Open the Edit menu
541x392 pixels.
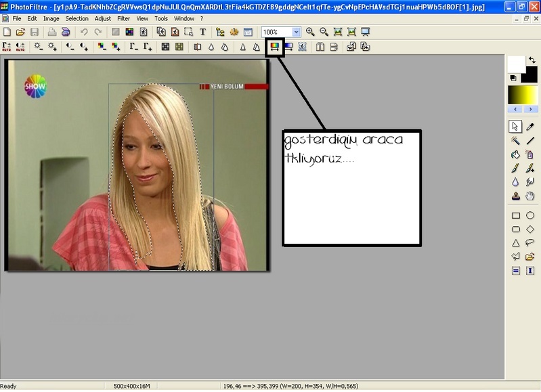tap(32, 19)
